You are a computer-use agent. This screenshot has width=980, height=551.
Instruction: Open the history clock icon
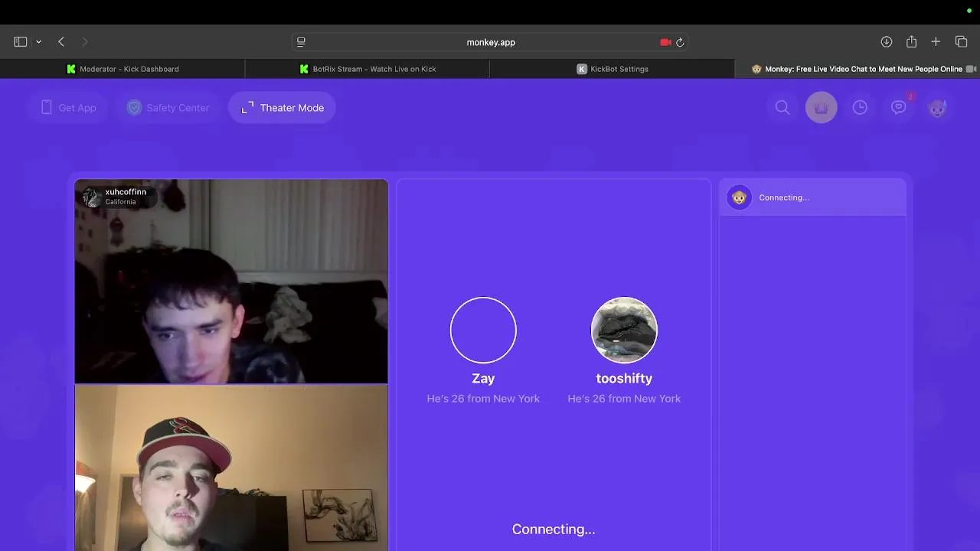pyautogui.click(x=860, y=108)
